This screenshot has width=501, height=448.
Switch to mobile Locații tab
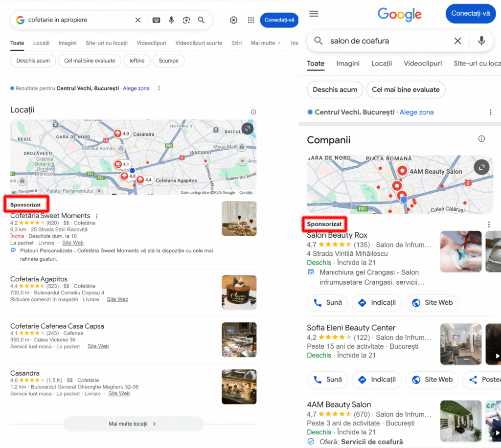coord(382,64)
